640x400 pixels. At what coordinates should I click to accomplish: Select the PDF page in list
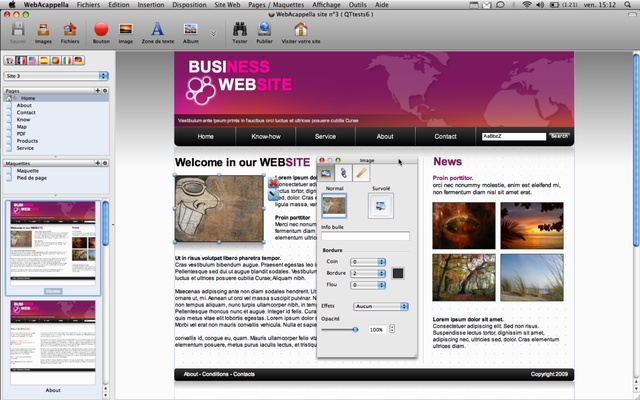(x=56, y=133)
